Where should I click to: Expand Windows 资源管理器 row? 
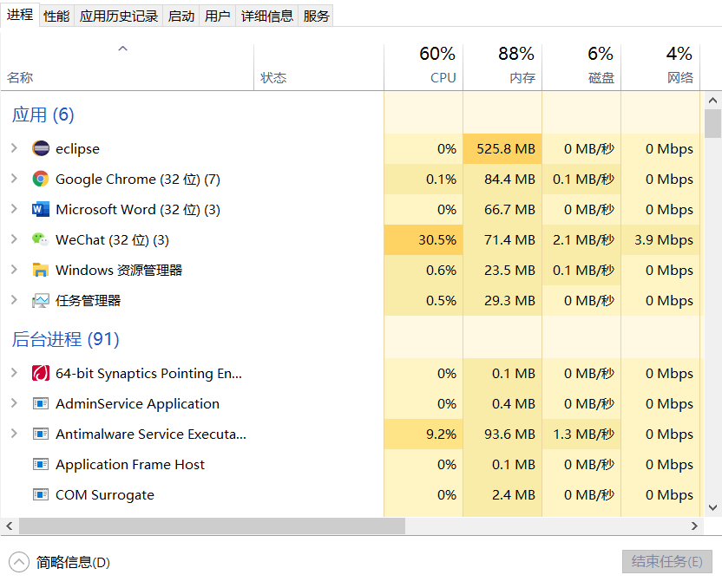click(14, 270)
